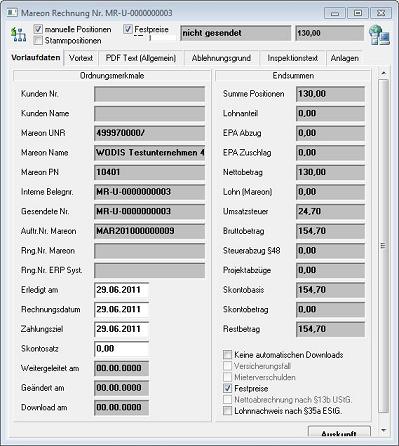Close the Mareon Rechnung window

(x=381, y=13)
